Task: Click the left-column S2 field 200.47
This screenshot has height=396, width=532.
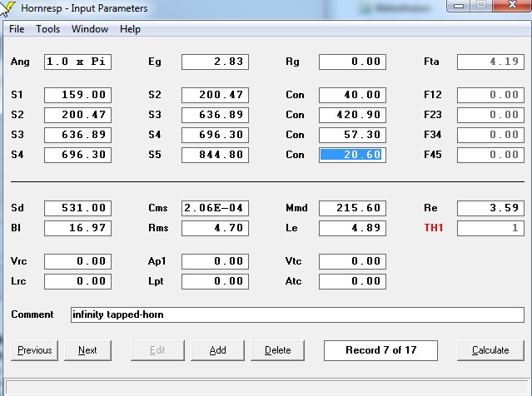Action: click(77, 115)
